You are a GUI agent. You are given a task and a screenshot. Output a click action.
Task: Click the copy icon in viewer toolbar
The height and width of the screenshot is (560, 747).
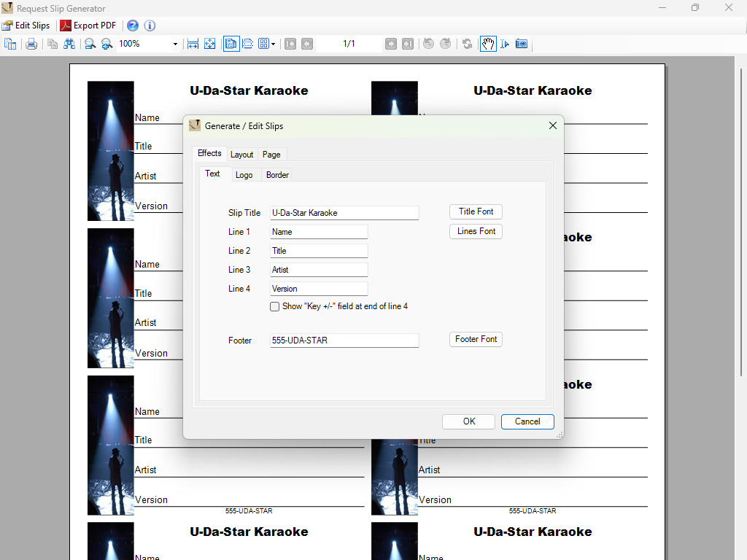53,44
